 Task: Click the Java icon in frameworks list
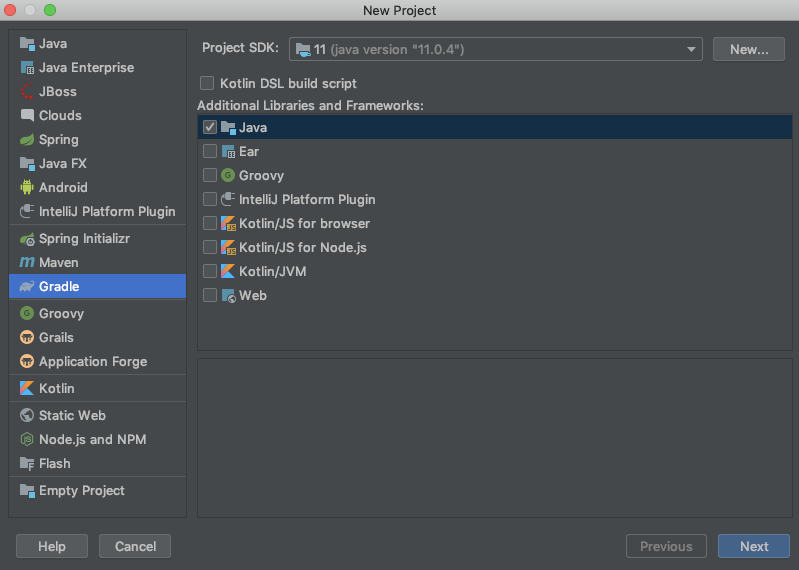[228, 127]
